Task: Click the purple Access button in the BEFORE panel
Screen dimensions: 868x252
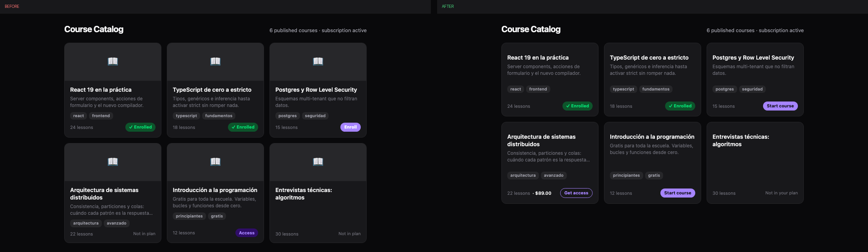Action: point(247,233)
